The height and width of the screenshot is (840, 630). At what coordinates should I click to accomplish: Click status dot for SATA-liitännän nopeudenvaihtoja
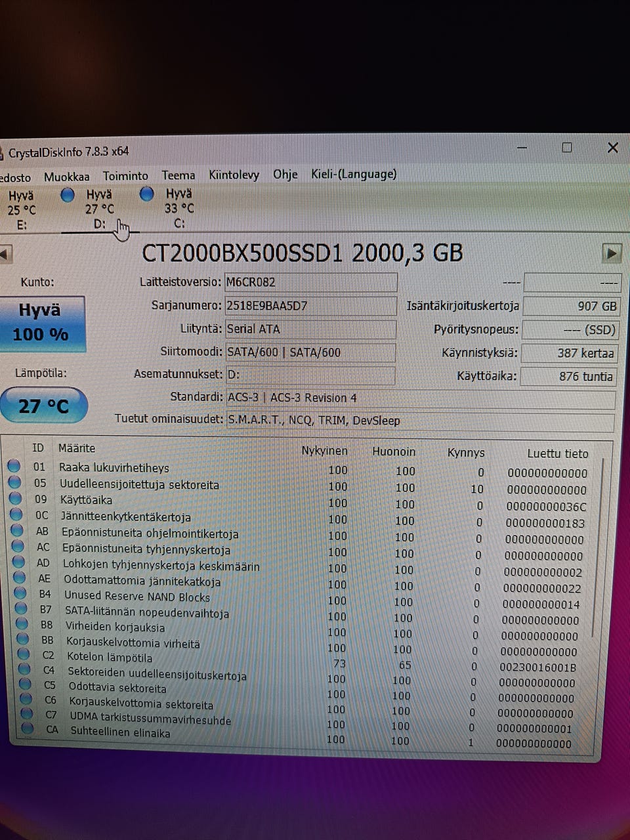click(22, 608)
